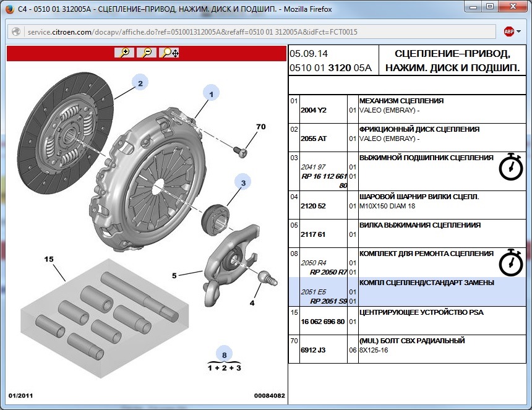Maximize the Firefox window
This screenshot has height=410, width=532.
(489, 6)
